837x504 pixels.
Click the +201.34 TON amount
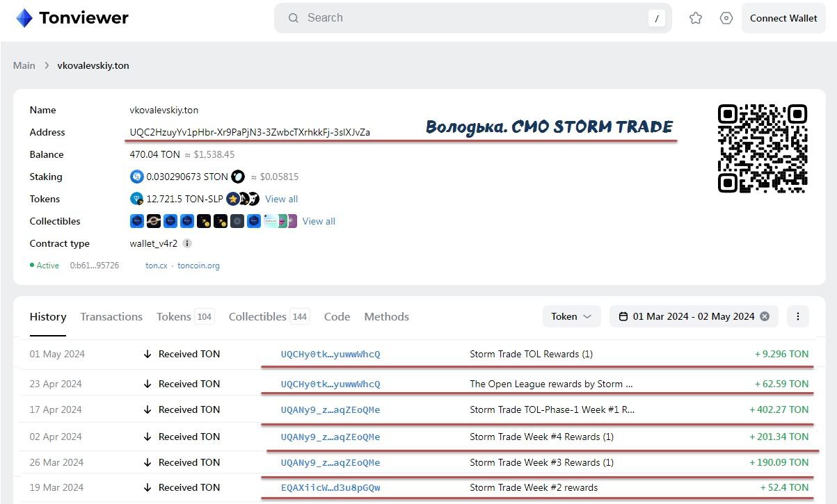779,437
